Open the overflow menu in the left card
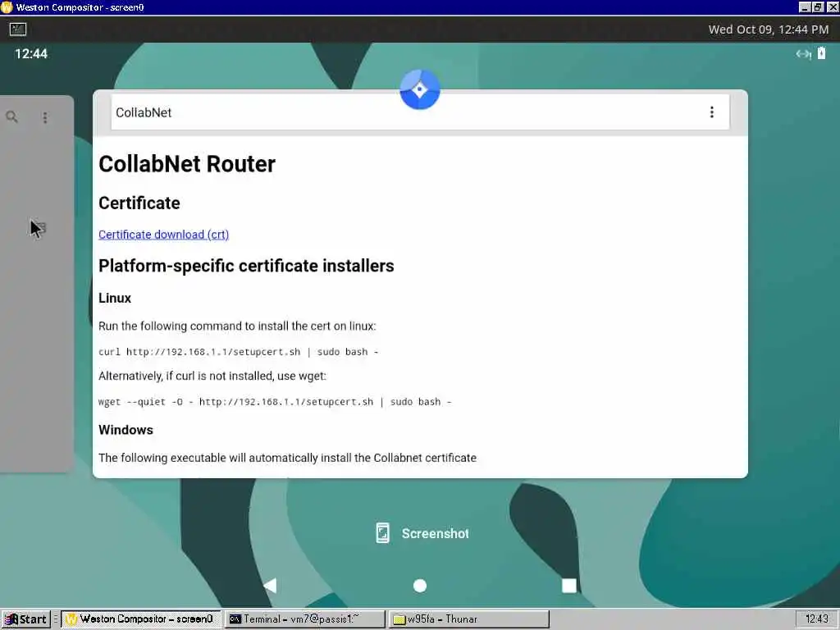Screen dimensions: 840x630 pos(45,117)
